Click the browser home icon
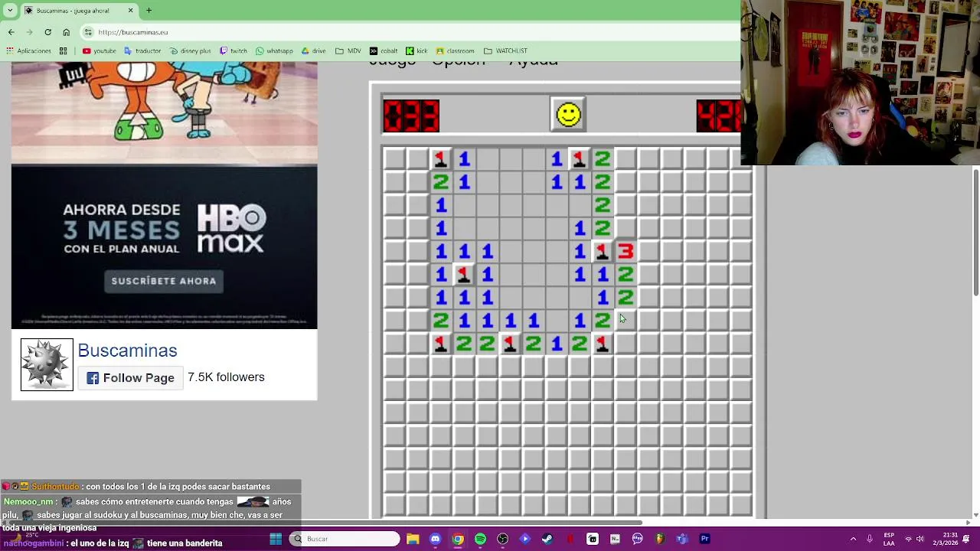This screenshot has width=980, height=551. click(x=66, y=32)
